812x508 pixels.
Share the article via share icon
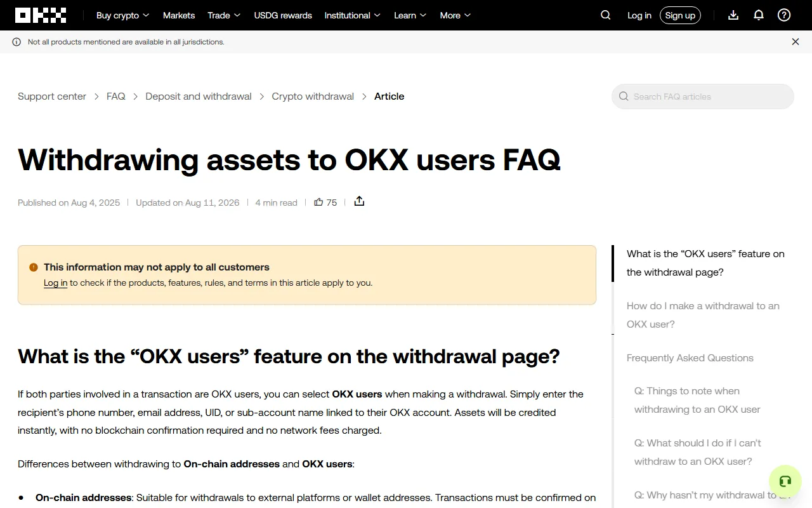359,201
